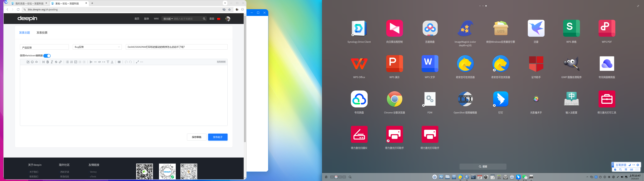Open WIKI in the deepin navigation
This screenshot has height=181, width=644.
[156, 19]
